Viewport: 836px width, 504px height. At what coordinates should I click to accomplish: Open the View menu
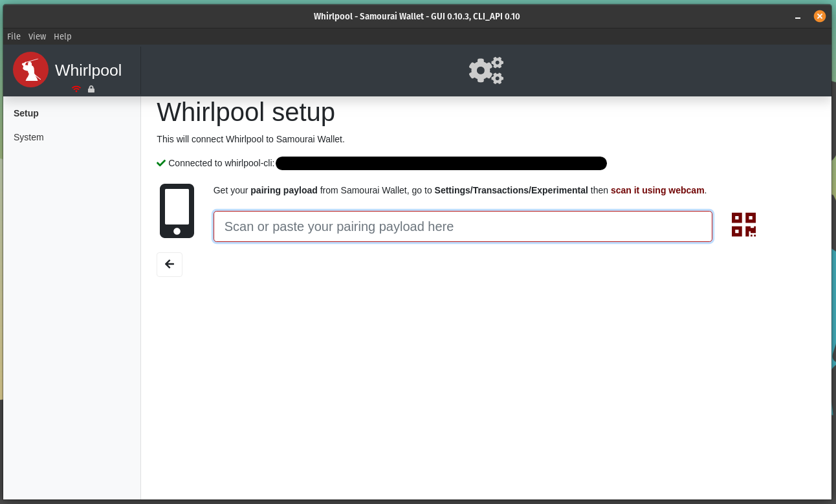click(x=37, y=36)
